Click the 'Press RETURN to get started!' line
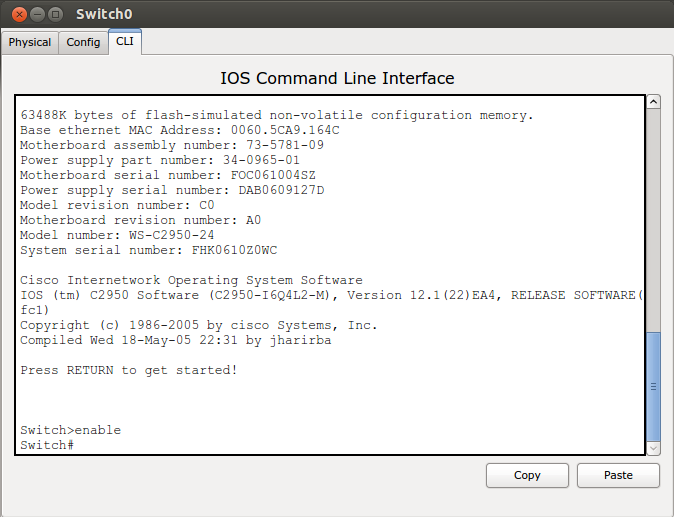Image resolution: width=674 pixels, height=517 pixels. click(129, 370)
